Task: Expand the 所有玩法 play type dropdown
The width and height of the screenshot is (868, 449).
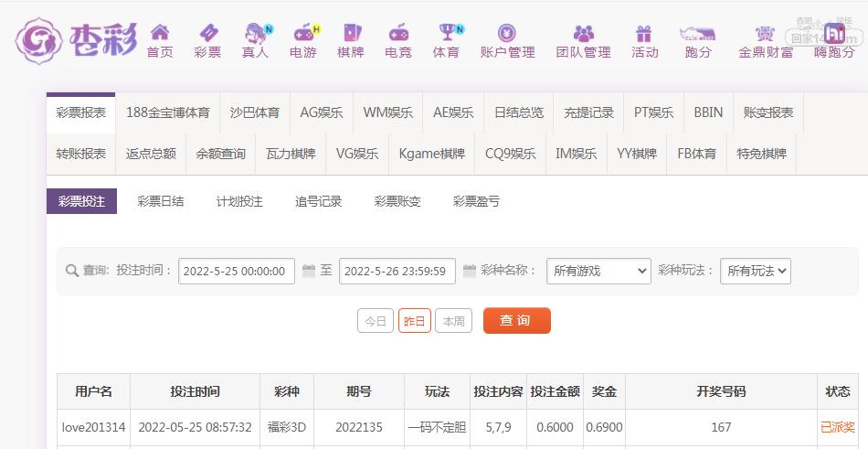Action: (x=755, y=271)
